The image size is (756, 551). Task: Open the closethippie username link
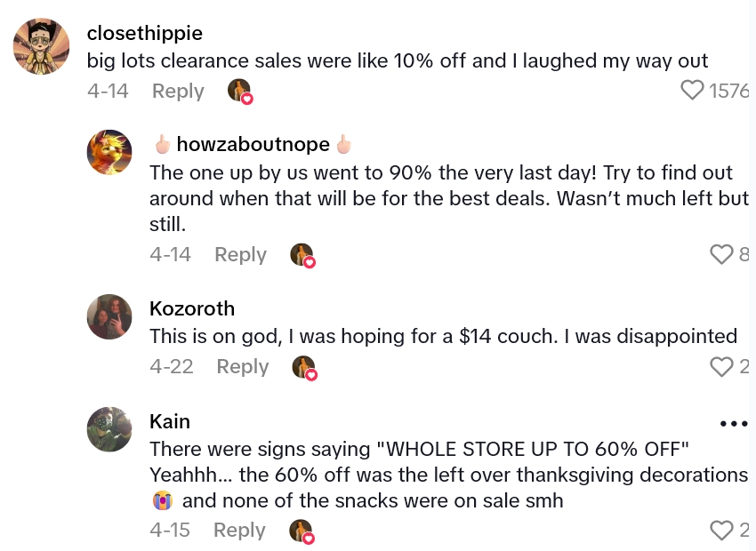tap(145, 33)
